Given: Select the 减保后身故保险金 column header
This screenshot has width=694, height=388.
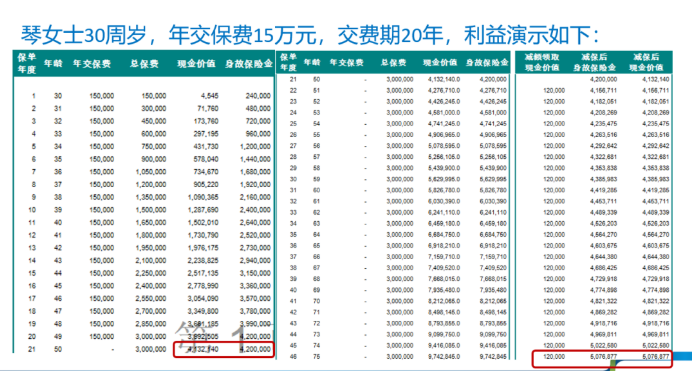Looking at the screenshot, I should tap(594, 62).
